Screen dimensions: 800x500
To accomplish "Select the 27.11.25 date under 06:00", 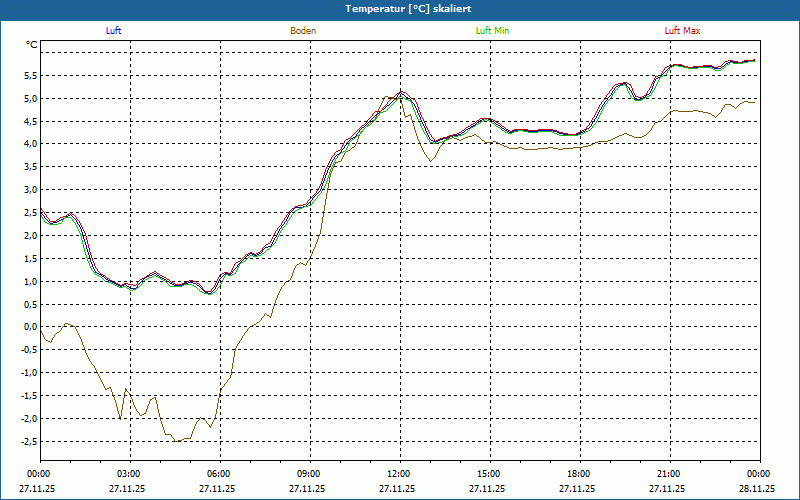I will click(x=217, y=488).
